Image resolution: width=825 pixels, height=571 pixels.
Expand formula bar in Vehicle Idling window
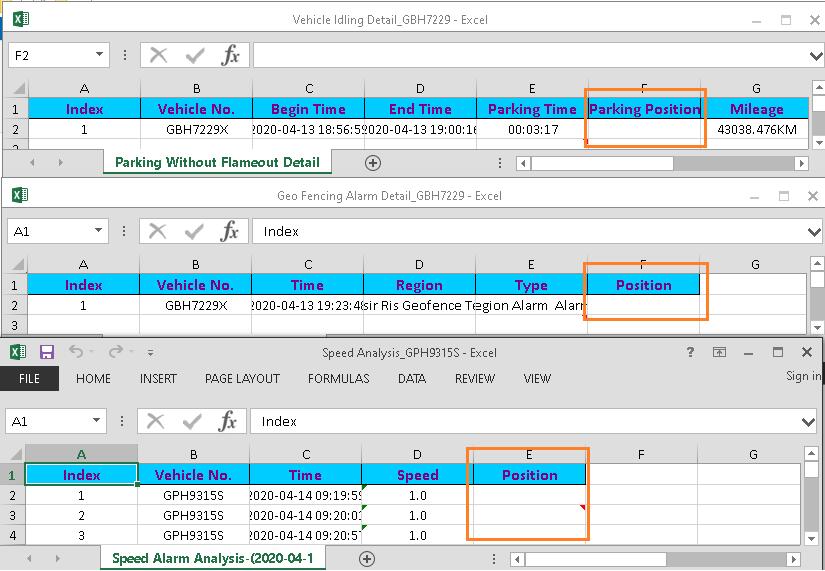click(816, 56)
